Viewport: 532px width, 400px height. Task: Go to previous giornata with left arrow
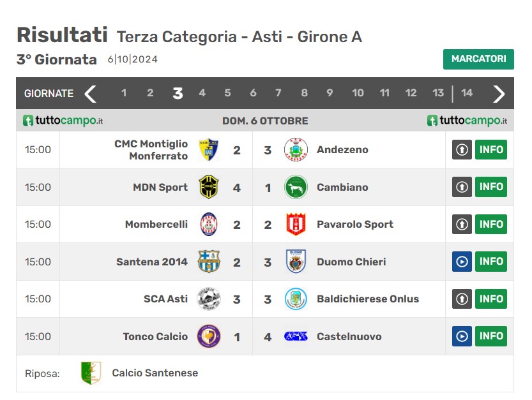pos(90,94)
